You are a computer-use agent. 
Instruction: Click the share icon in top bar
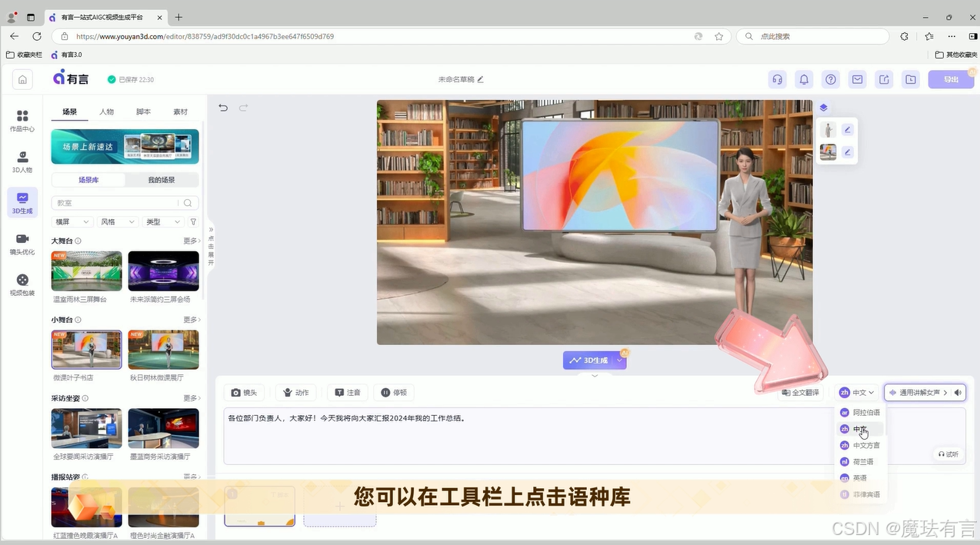coord(884,79)
